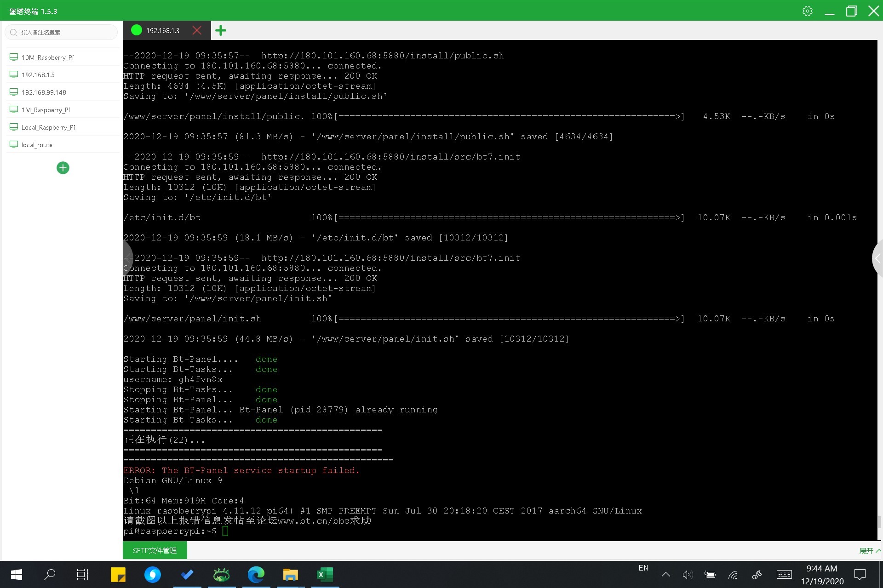
Task: Switch to the green pagoda terminal app
Action: [x=222, y=574]
